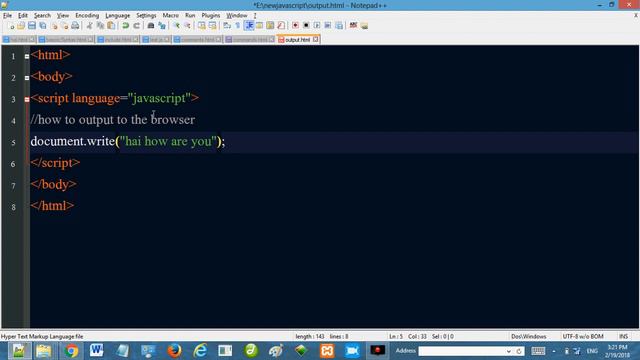Click the New file toolbar icon
Image resolution: width=640 pixels, height=360 pixels.
(x=11, y=26)
